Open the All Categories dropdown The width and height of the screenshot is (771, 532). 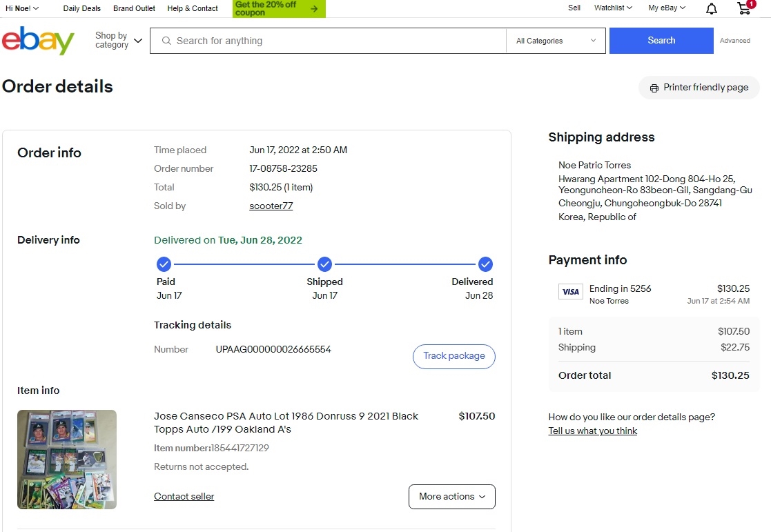pos(556,41)
